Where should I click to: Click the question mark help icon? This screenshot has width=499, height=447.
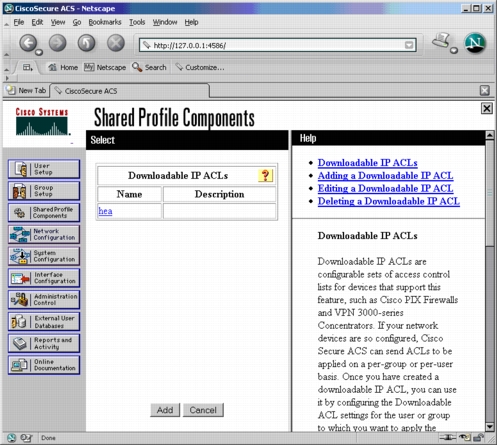[265, 176]
